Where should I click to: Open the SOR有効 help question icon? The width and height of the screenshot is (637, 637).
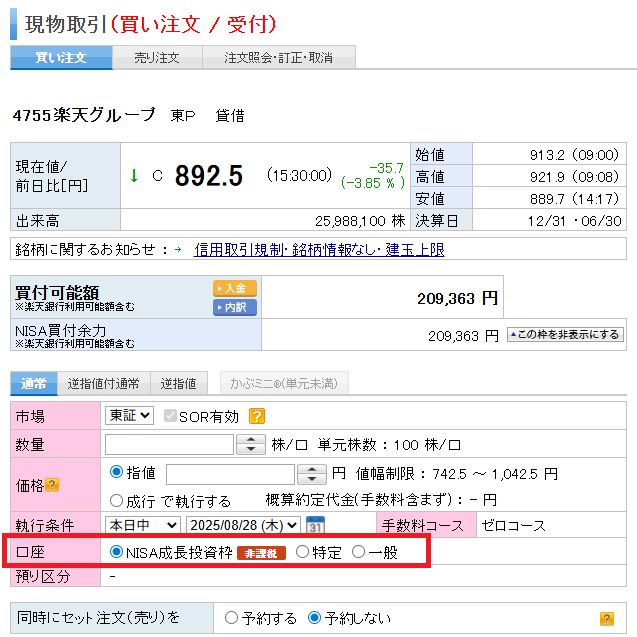point(257,416)
